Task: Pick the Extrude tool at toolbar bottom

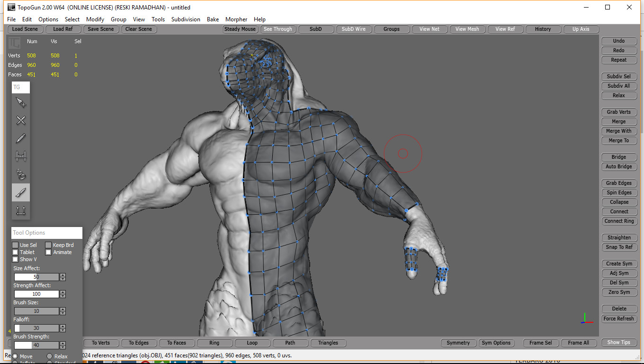Action: 20,210
